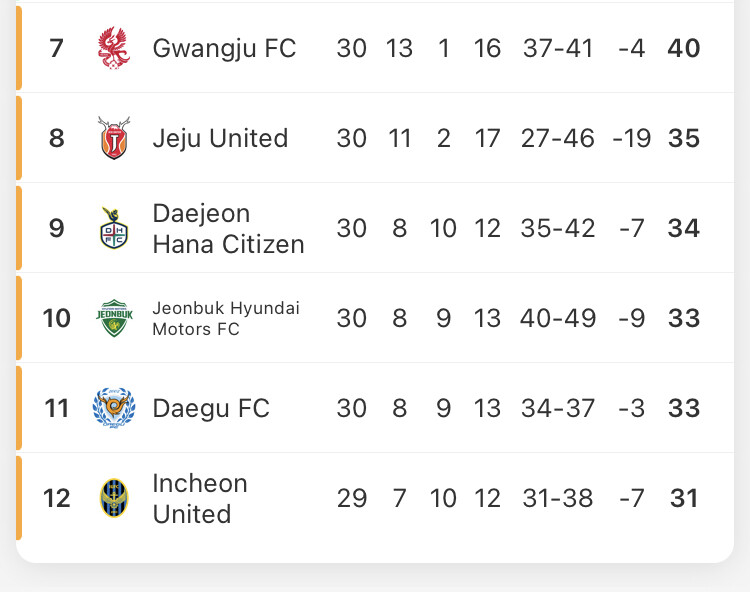Viewport: 750px width, 592px height.
Task: Open the Jeju United team page
Action: [x=221, y=138]
